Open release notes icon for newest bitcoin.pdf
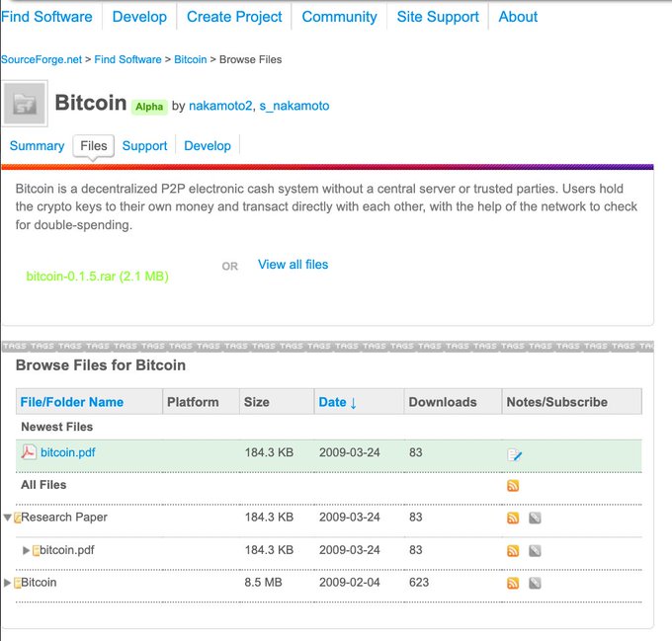This screenshot has height=641, width=672. point(514,454)
